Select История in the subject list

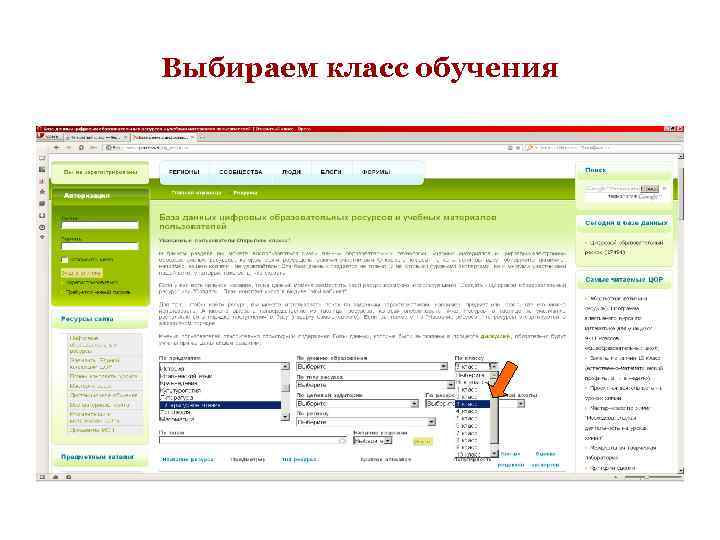coord(220,369)
